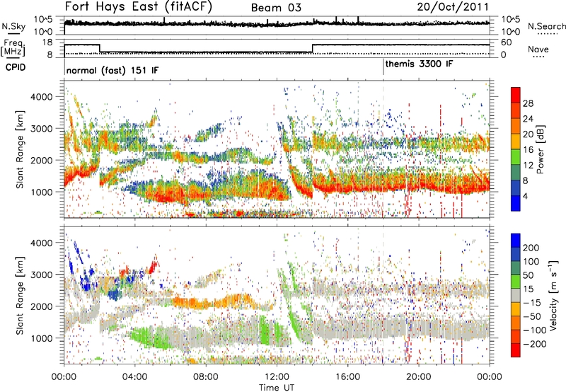Screen dimensions: 566x392
Task: Click the 'N.Search' legend label
Action: click(x=546, y=26)
